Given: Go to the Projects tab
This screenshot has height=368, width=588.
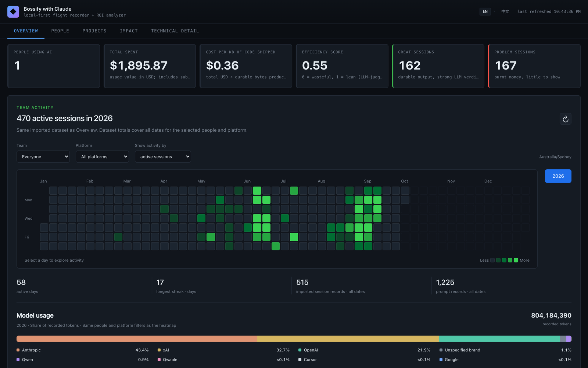Looking at the screenshot, I should coord(94,31).
